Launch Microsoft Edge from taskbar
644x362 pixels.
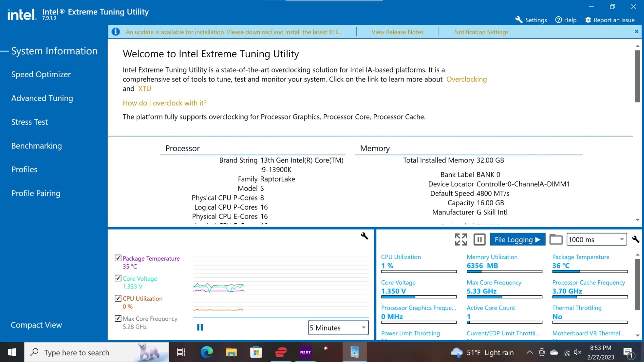[x=206, y=352]
